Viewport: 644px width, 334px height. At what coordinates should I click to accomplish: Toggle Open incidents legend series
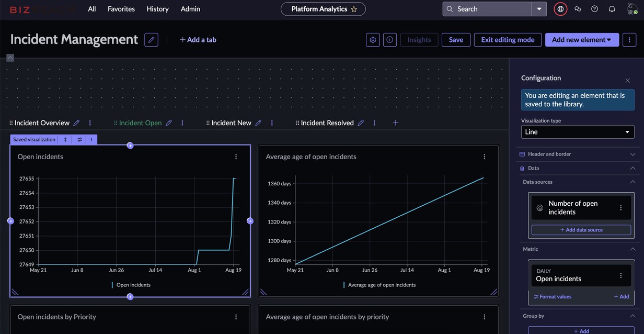pyautogui.click(x=131, y=285)
